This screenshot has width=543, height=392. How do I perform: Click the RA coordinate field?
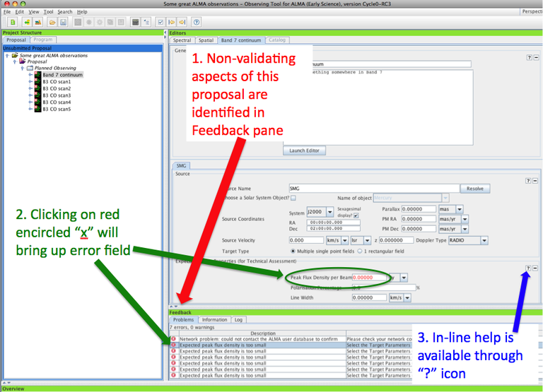tap(333, 222)
